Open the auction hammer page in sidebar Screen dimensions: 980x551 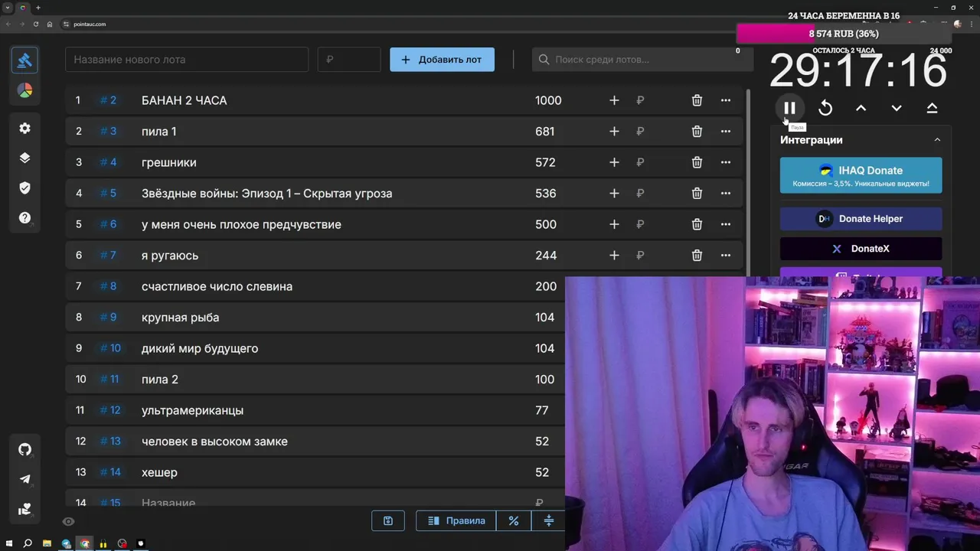pyautogui.click(x=24, y=60)
